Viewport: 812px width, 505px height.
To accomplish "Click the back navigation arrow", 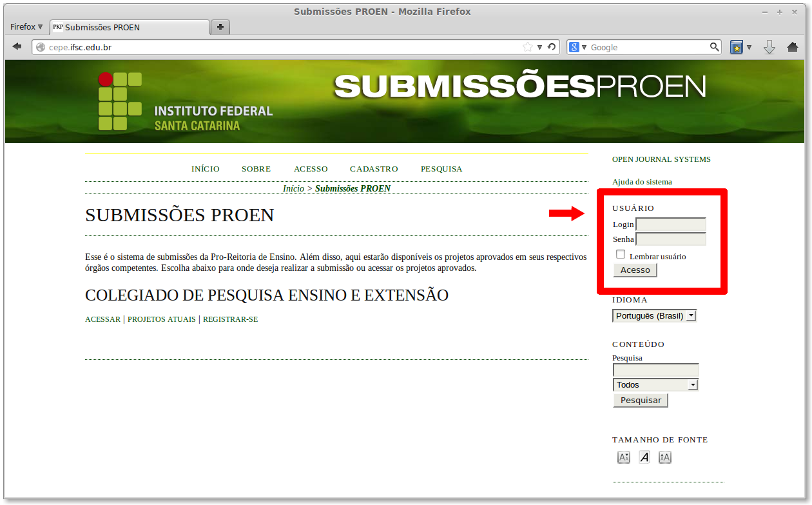I will coord(17,46).
